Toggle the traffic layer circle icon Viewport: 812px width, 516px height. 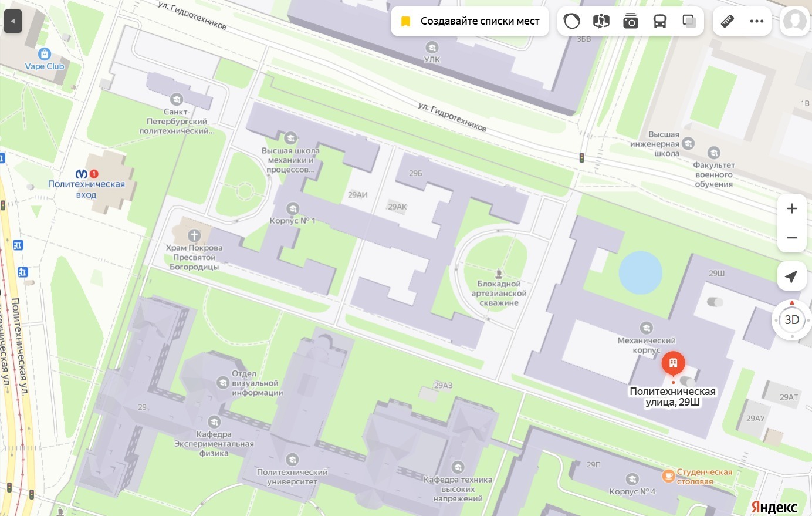pos(571,22)
